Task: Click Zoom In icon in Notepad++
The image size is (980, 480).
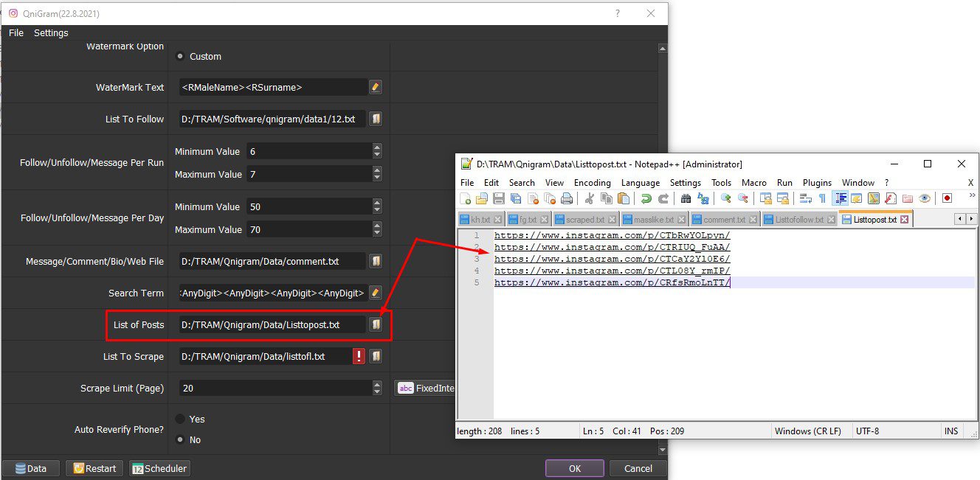Action: click(726, 198)
